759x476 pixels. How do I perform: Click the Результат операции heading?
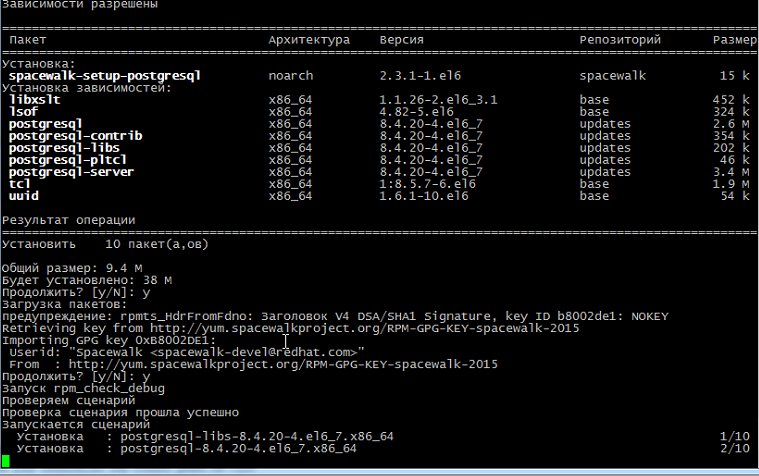pyautogui.click(x=68, y=220)
